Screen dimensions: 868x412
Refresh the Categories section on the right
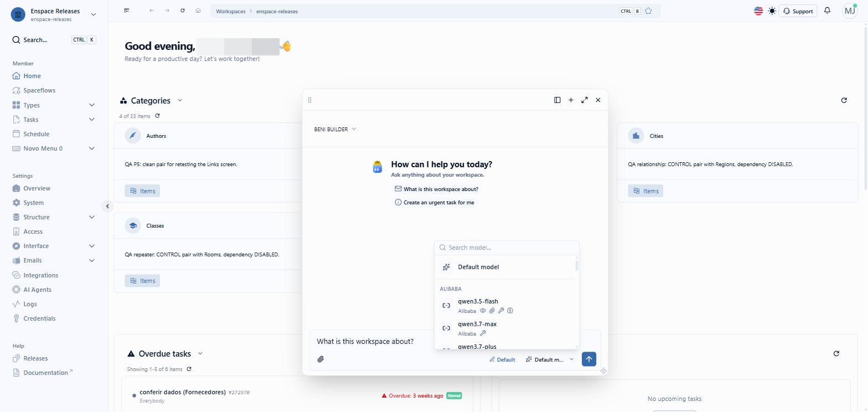844,100
